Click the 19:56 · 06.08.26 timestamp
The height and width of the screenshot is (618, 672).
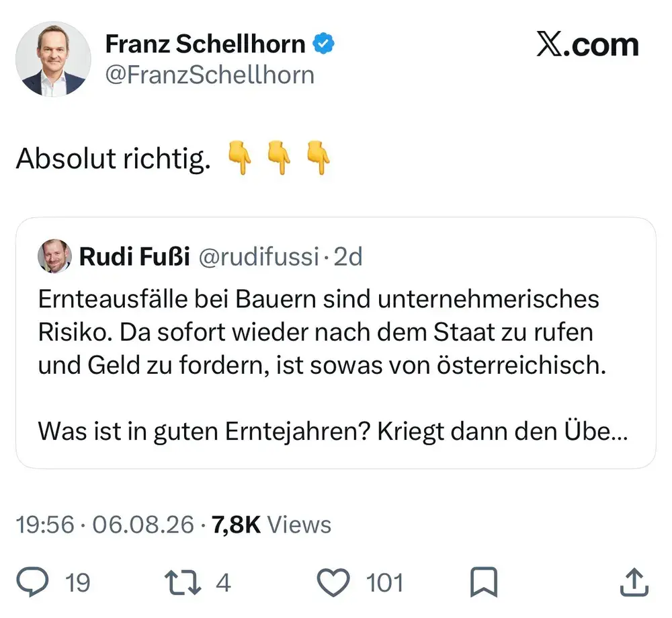click(105, 525)
